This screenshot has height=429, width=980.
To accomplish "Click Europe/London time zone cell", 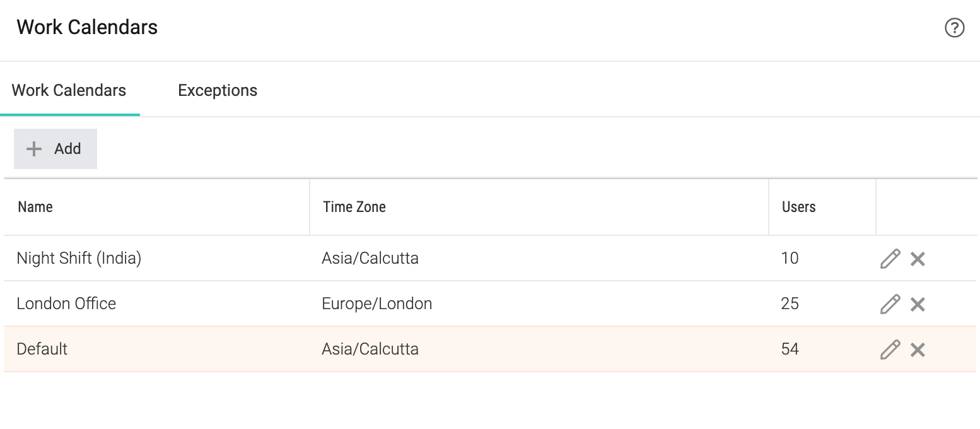I will point(377,303).
